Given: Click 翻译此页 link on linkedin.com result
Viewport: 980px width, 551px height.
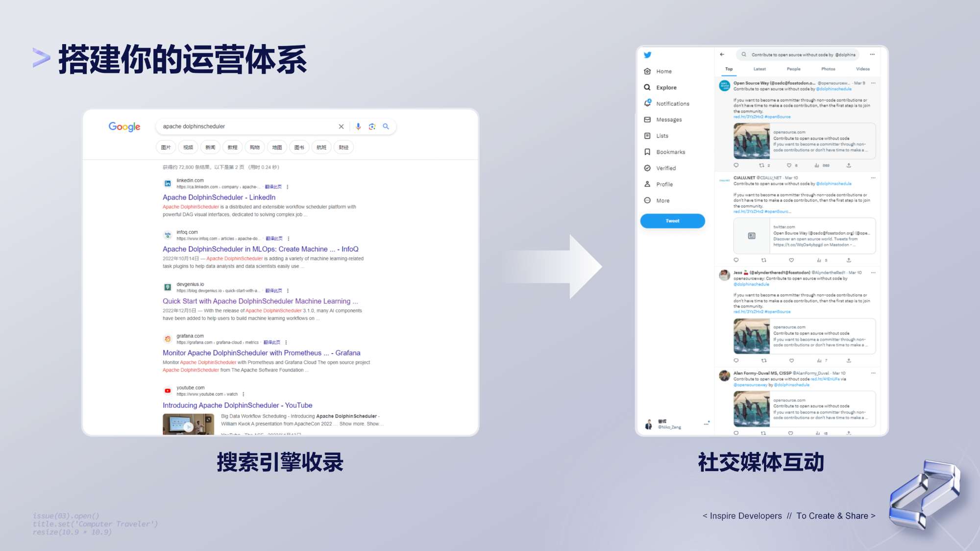Looking at the screenshot, I should 273,187.
